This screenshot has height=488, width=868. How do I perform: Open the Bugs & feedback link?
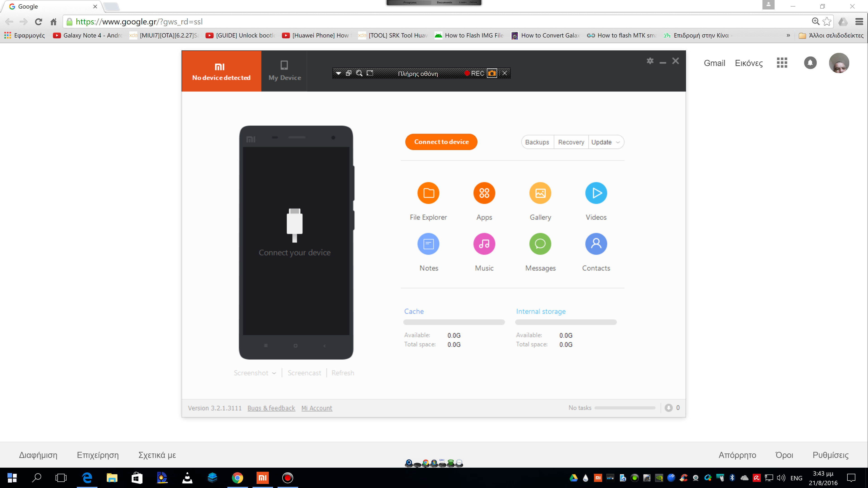tap(271, 408)
